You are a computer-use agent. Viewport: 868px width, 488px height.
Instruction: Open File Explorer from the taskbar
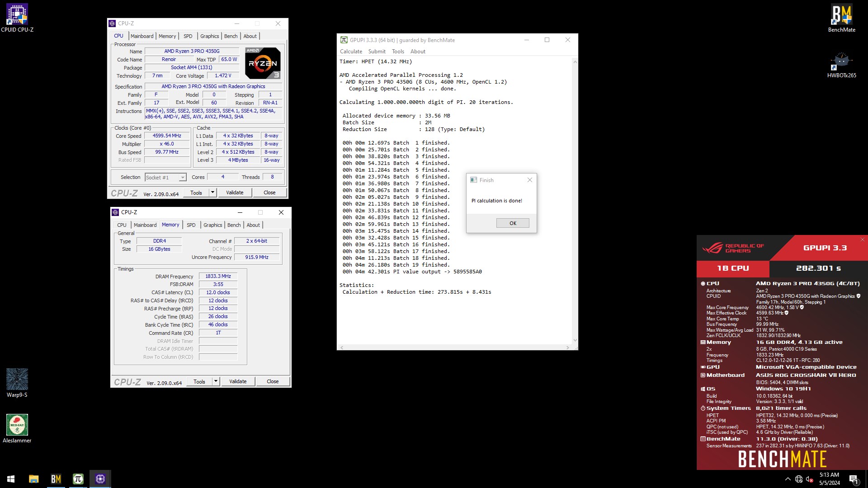coord(33,479)
